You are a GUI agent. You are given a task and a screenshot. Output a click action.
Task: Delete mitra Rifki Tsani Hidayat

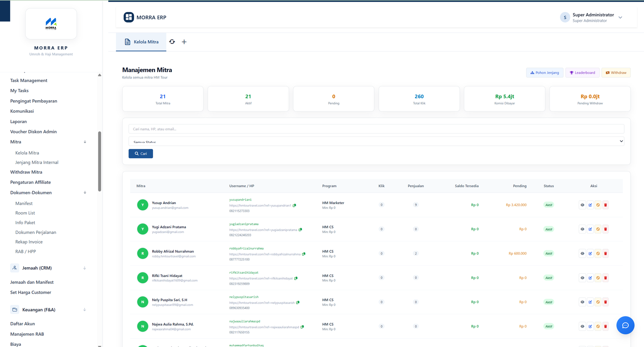(605, 278)
